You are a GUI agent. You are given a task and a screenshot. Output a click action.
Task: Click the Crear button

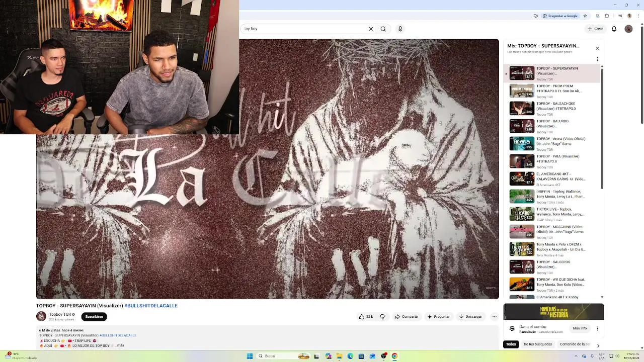pyautogui.click(x=595, y=29)
